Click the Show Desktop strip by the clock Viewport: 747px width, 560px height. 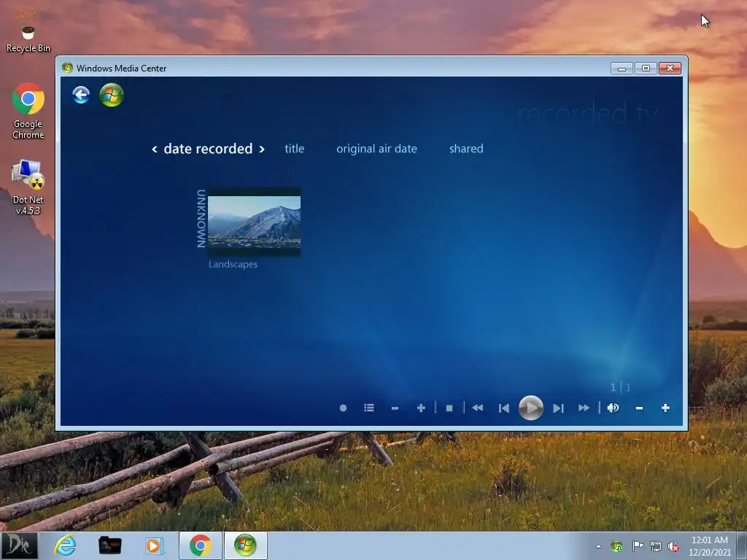pyautogui.click(x=742, y=546)
